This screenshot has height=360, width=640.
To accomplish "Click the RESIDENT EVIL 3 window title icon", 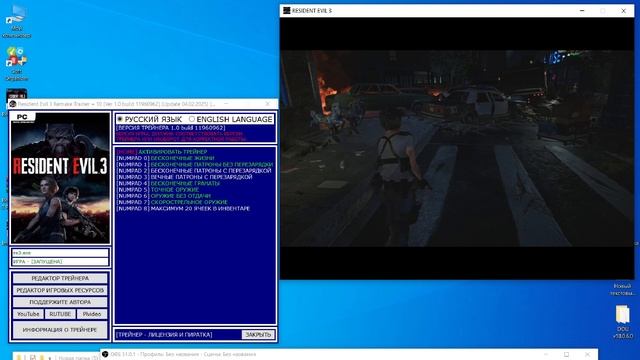I will [x=287, y=11].
